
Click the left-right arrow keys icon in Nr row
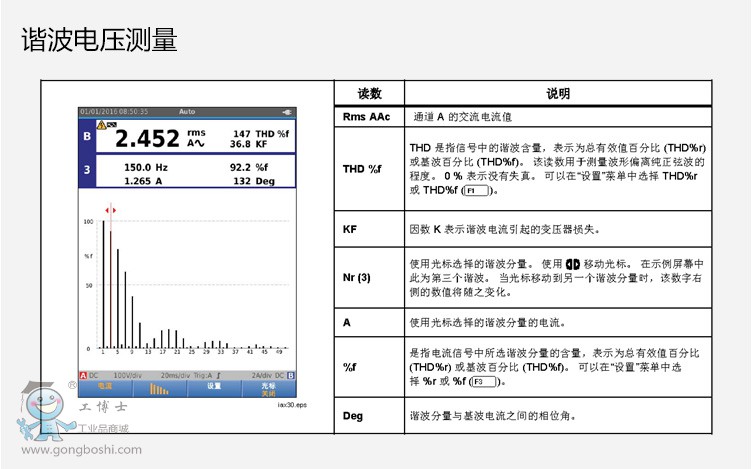point(573,263)
